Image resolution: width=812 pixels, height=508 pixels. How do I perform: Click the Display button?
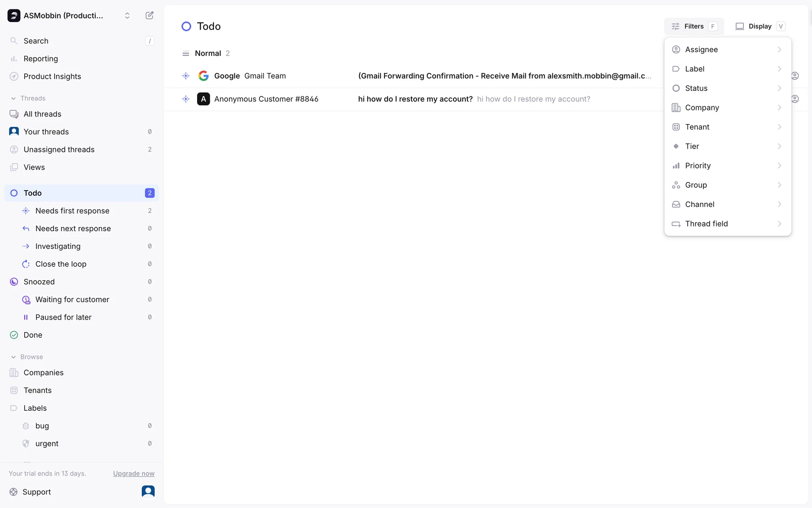click(760, 26)
